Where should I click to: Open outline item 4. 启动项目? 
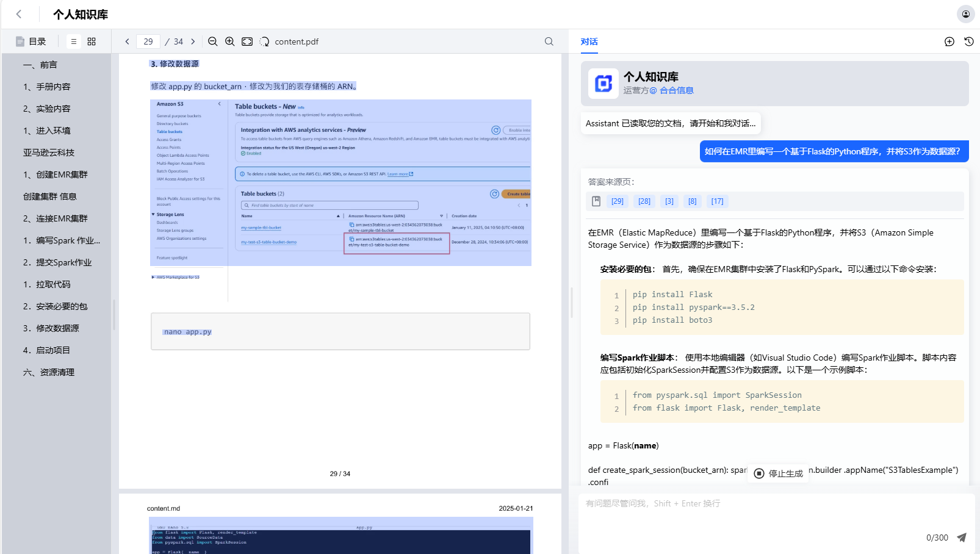(x=47, y=350)
